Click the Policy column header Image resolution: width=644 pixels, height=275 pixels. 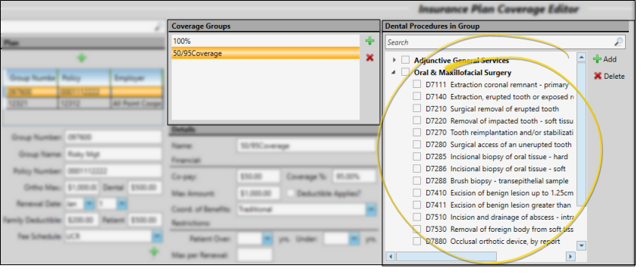coord(85,77)
